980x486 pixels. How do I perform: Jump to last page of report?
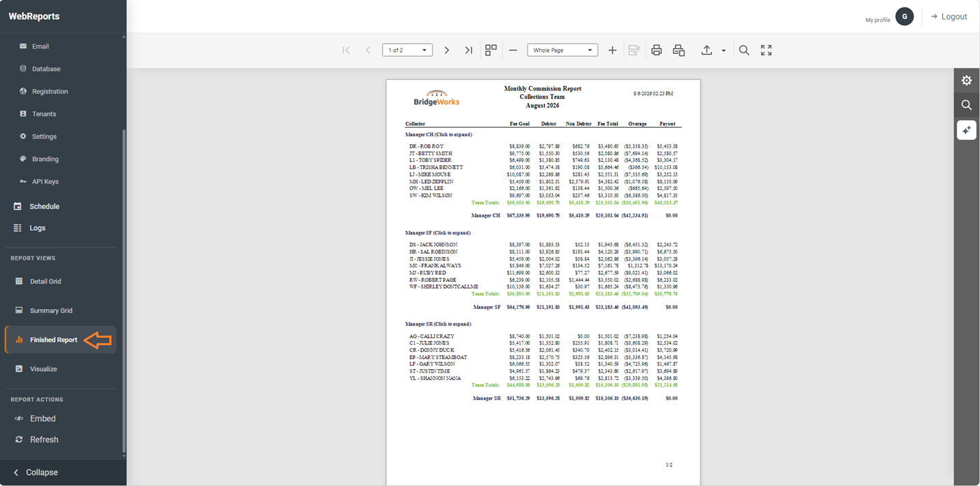[469, 51]
